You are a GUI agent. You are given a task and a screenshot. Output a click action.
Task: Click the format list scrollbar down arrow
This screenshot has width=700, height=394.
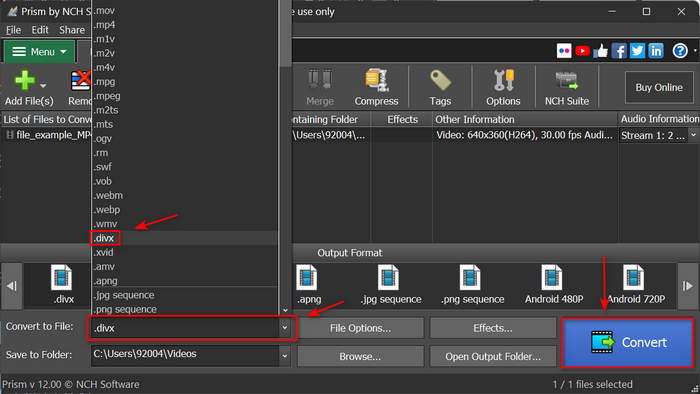285,310
